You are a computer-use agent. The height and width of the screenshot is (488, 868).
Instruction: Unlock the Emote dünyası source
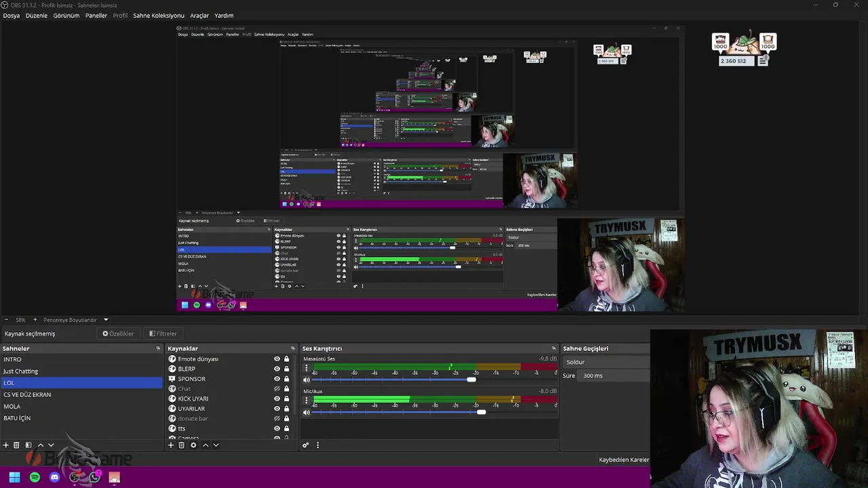287,359
